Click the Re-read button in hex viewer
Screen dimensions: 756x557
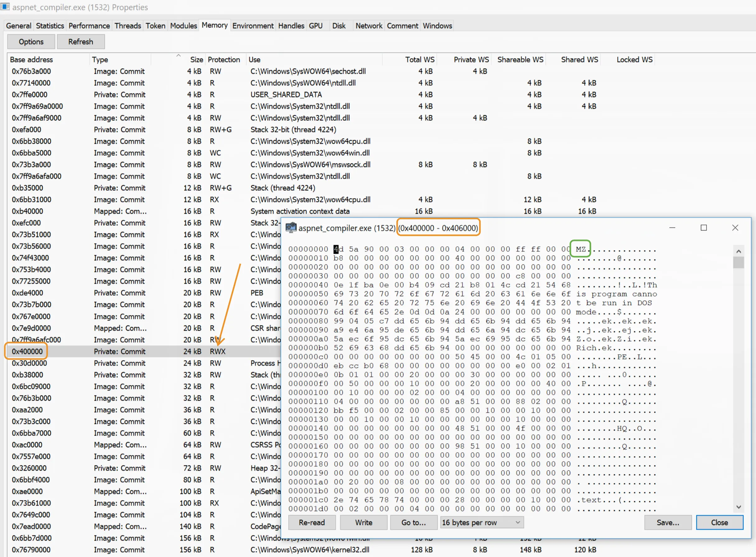(312, 522)
